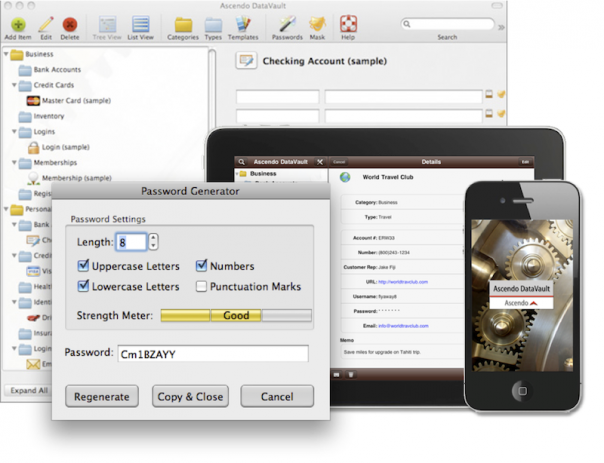The image size is (604, 463).
Task: Click first value field of Checking Account
Action: pos(403,97)
